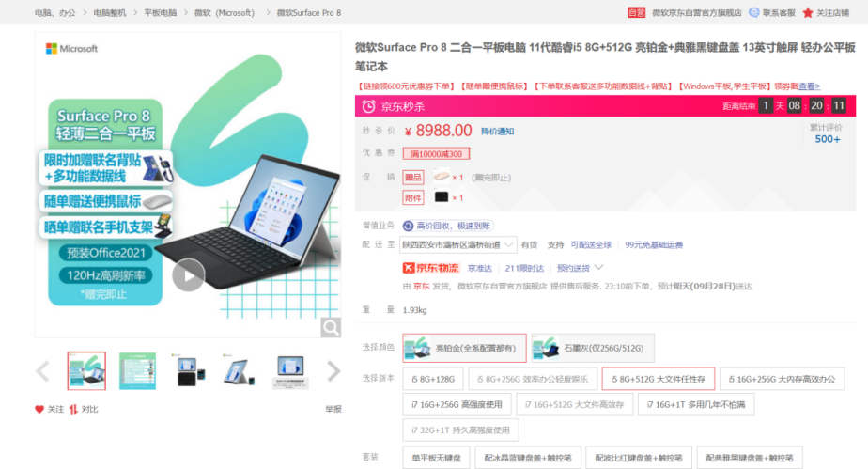Click the 对比 compare icon
This screenshot has width=868, height=469.
point(73,410)
